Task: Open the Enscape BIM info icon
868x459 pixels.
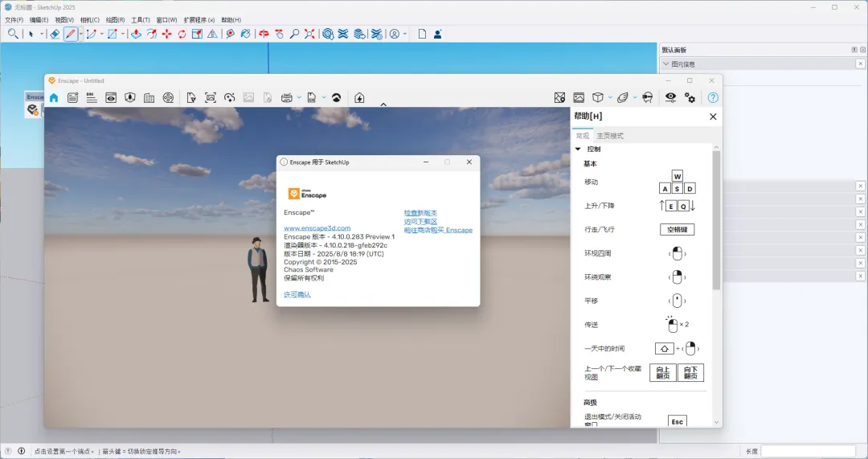Action: 92,97
